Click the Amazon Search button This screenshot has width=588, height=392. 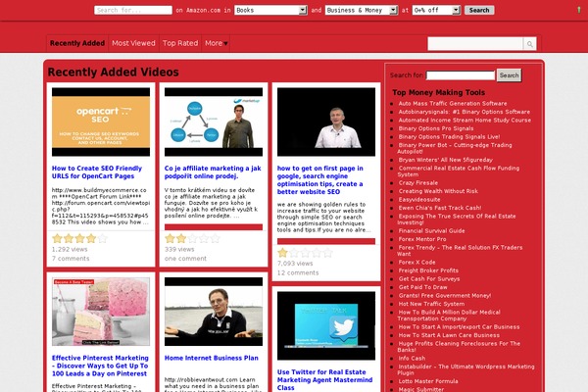pyautogui.click(x=479, y=10)
